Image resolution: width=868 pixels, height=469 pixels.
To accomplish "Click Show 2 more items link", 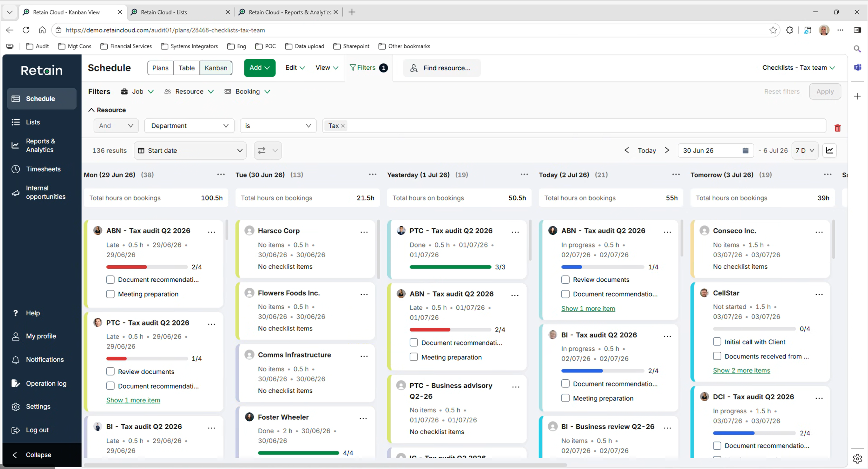I will pyautogui.click(x=741, y=370).
